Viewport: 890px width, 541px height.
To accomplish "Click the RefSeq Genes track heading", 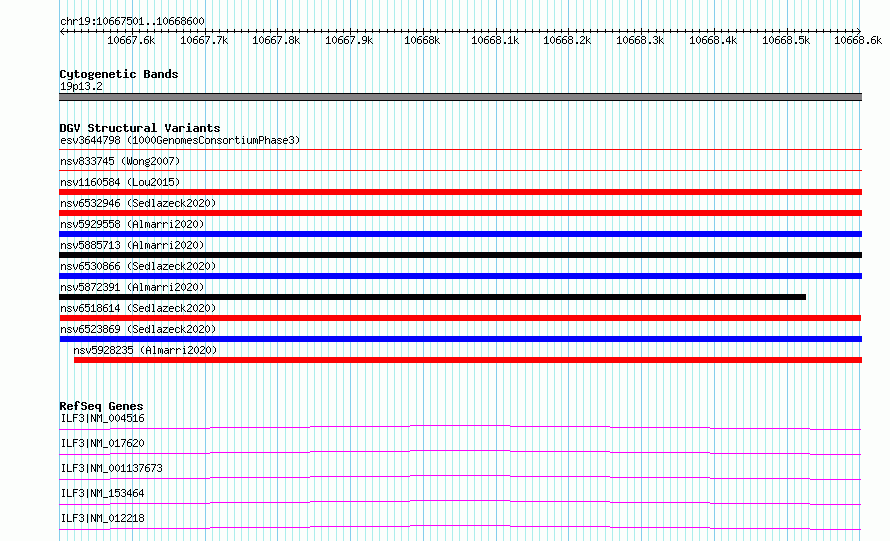I will 101,406.
